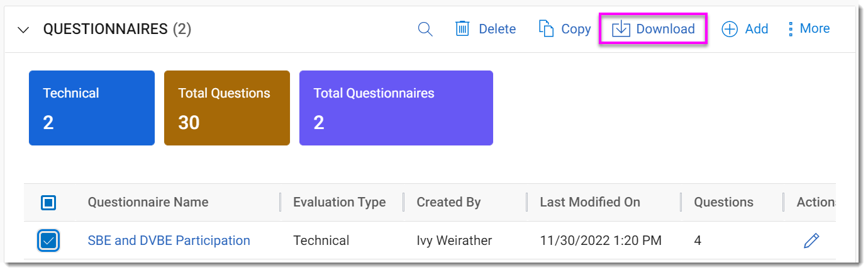Select the blue Technical summary tile
Screen dimensions: 868x272
point(92,108)
